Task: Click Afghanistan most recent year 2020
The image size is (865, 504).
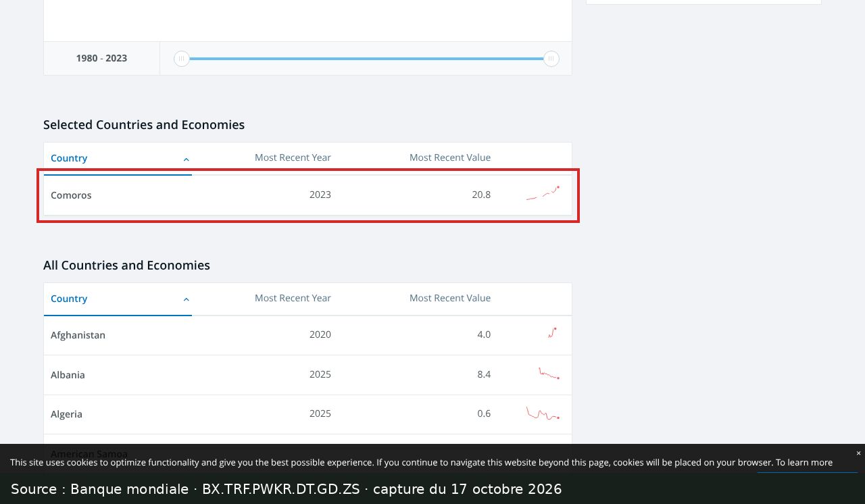Action: pyautogui.click(x=320, y=334)
